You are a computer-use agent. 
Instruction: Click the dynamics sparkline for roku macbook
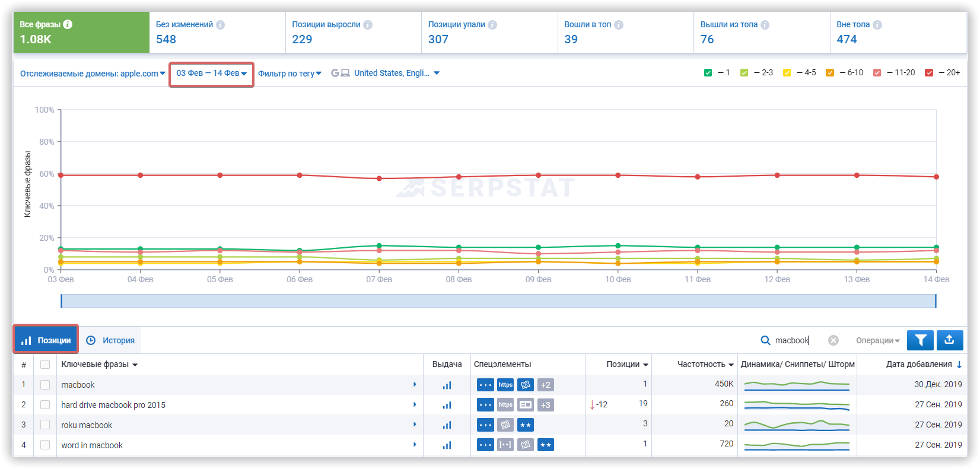[797, 425]
